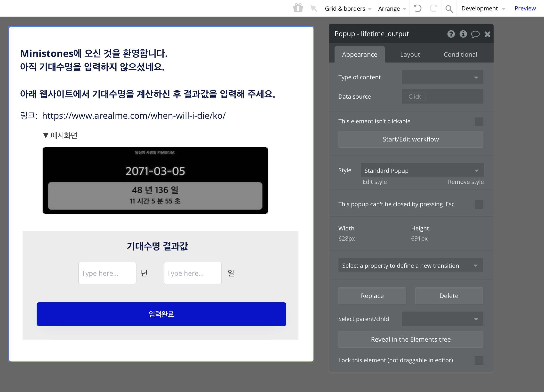Switch to the Layout tab
544x392 pixels.
coord(410,55)
